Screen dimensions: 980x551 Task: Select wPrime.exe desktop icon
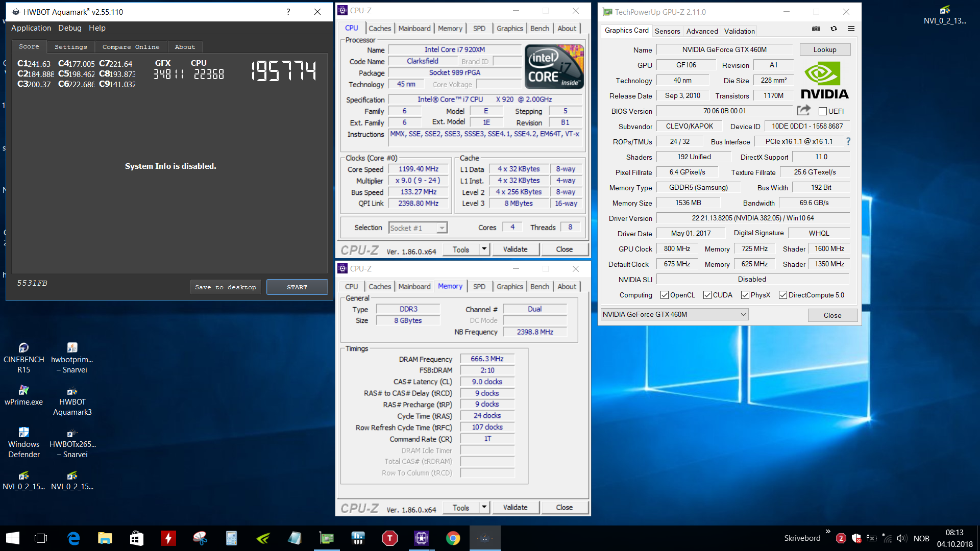(23, 395)
